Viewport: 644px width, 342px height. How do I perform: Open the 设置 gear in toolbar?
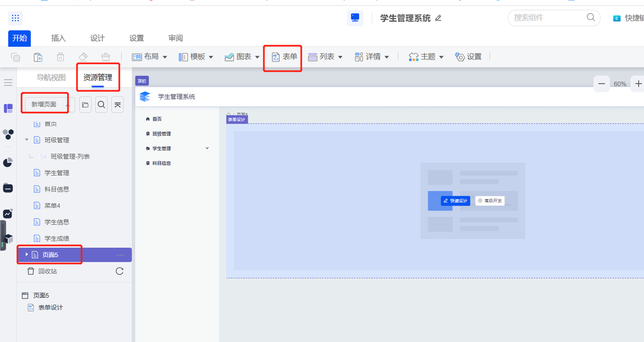pyautogui.click(x=468, y=57)
